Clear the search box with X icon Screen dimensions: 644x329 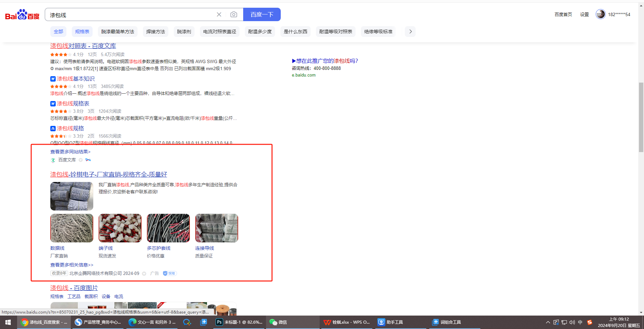219,14
